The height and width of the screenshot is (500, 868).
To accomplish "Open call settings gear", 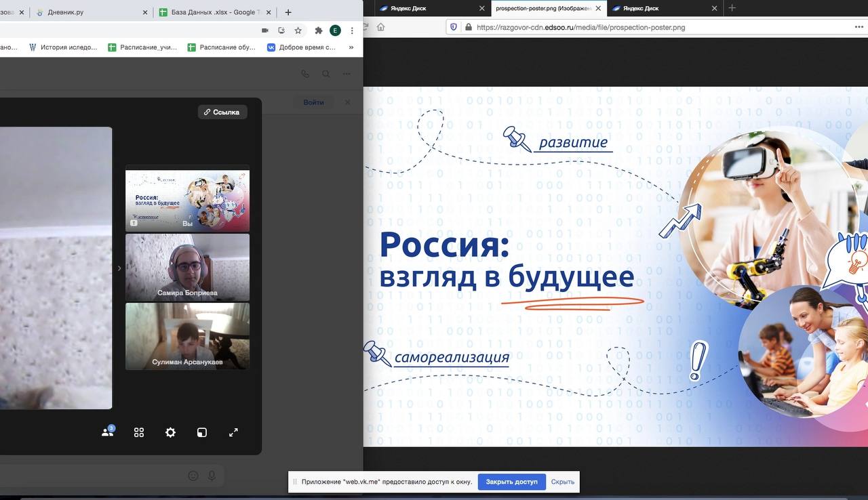I will pos(170,432).
